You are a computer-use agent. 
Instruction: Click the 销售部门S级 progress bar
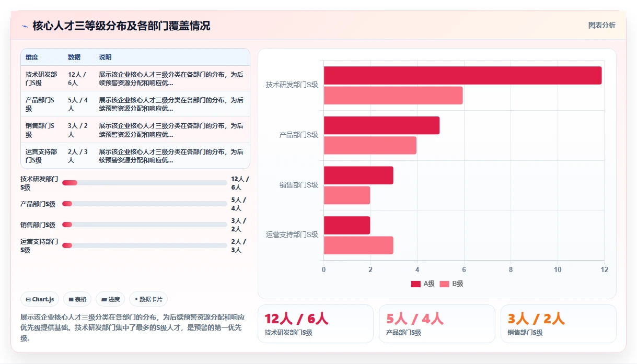[145, 225]
